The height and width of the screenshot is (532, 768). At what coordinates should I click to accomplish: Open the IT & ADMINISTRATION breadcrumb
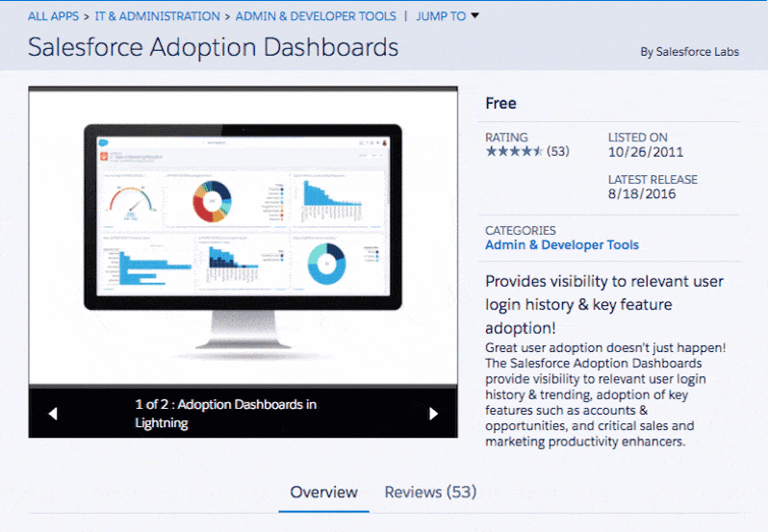[157, 16]
